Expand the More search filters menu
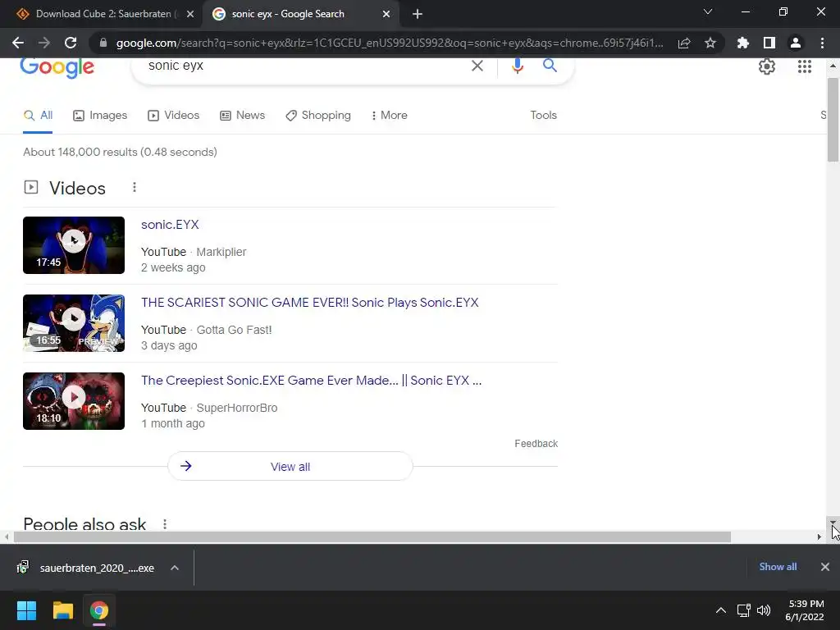Image resolution: width=840 pixels, height=630 pixels. 390,115
